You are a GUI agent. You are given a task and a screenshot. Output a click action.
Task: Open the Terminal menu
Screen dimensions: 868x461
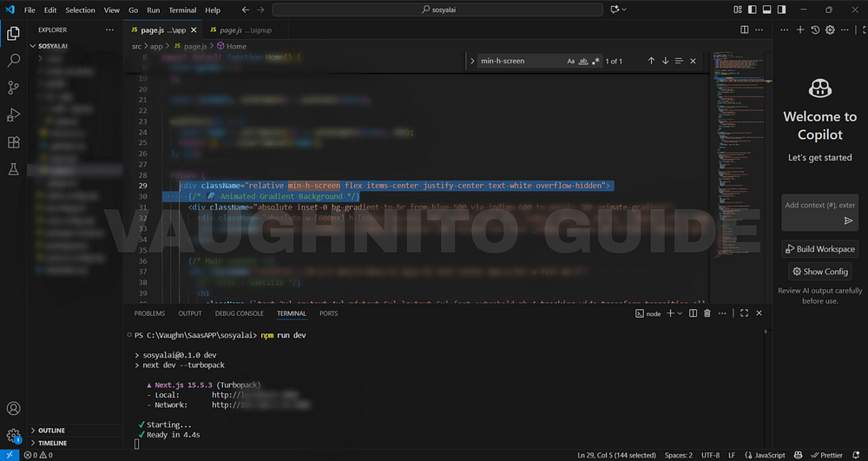pos(182,10)
